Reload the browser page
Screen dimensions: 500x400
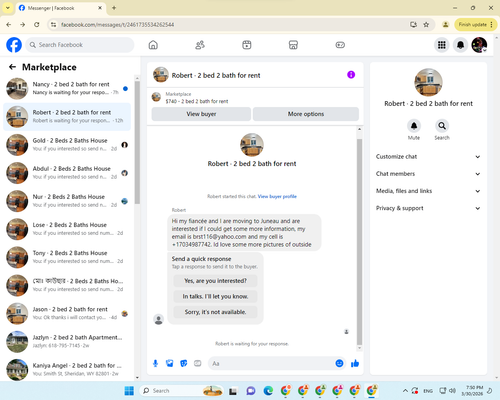tap(37, 24)
